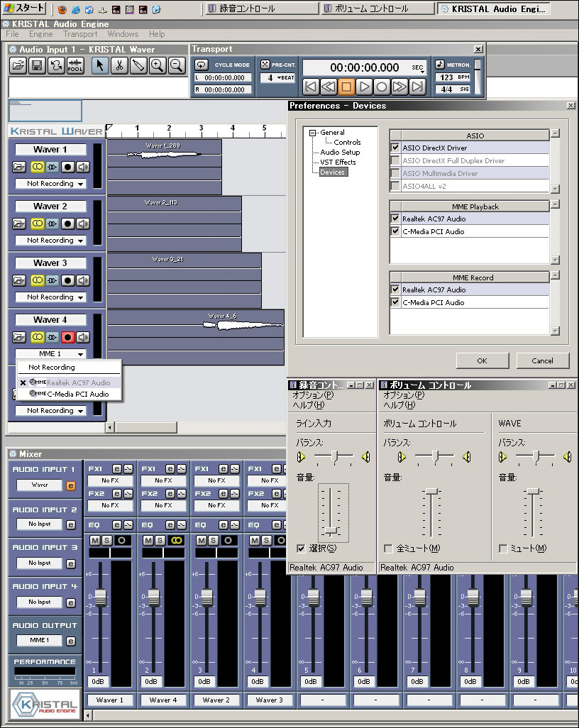579x728 pixels.
Task: Click the Record circle button in Transport
Action: 382,87
